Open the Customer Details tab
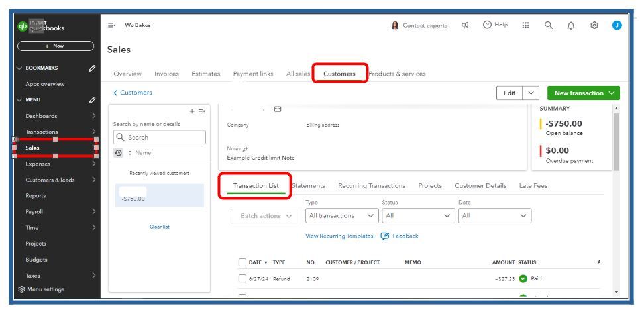The image size is (644, 312). (x=480, y=186)
